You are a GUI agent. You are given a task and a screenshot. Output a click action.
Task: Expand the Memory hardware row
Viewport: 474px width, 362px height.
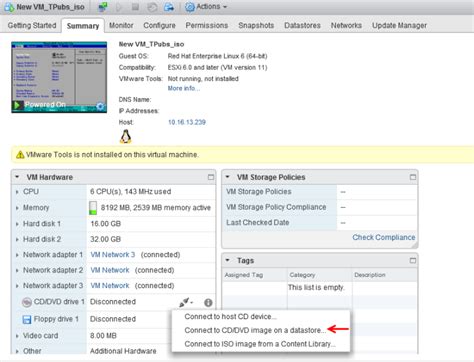click(17, 208)
